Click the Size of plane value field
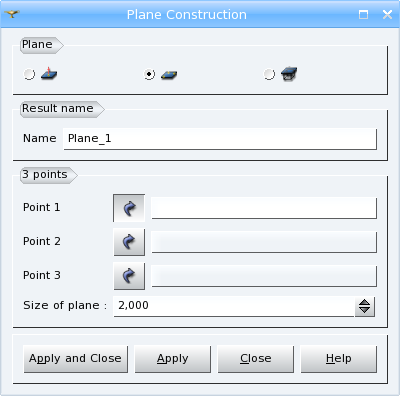 click(x=234, y=306)
